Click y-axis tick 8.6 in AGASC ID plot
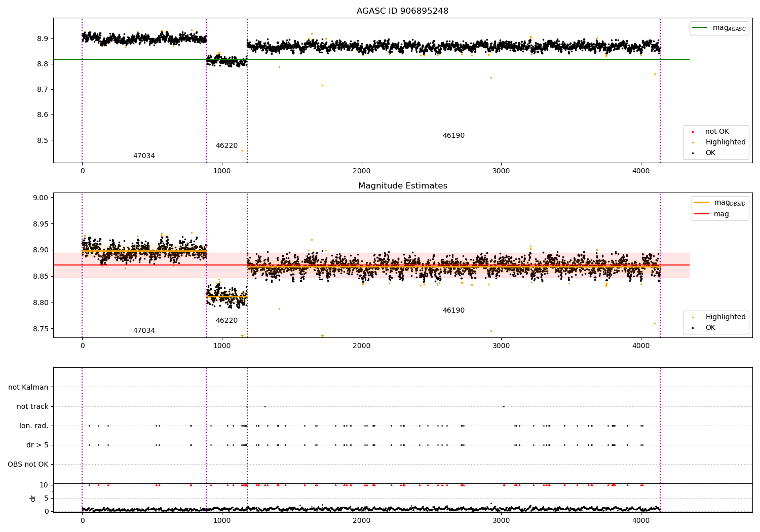 click(43, 115)
